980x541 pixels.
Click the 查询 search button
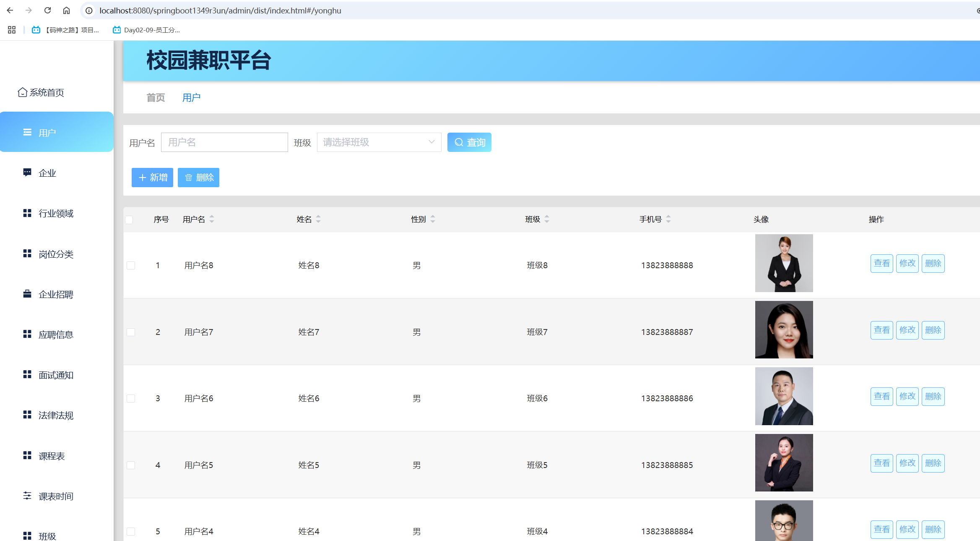(469, 142)
